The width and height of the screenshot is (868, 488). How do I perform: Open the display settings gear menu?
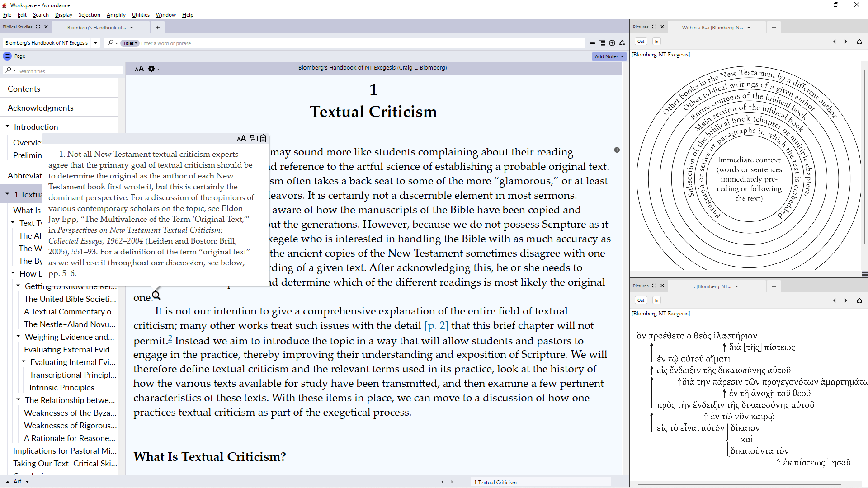[x=151, y=69]
